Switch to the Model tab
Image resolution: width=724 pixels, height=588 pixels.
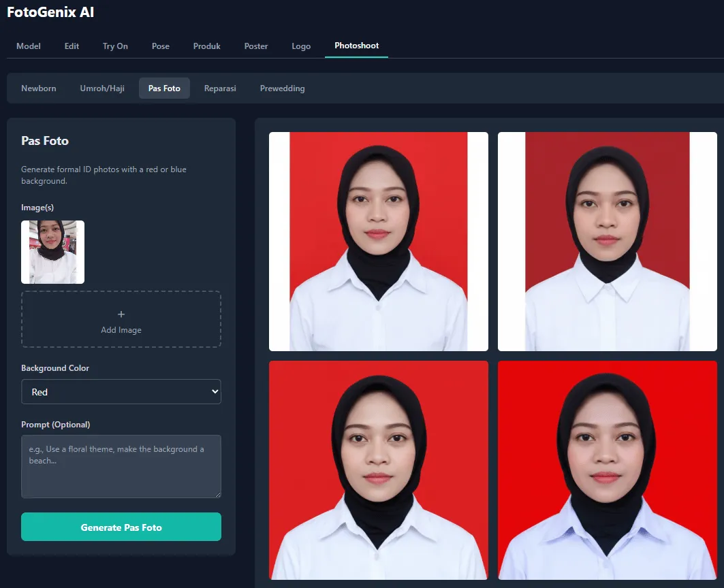[x=29, y=46]
